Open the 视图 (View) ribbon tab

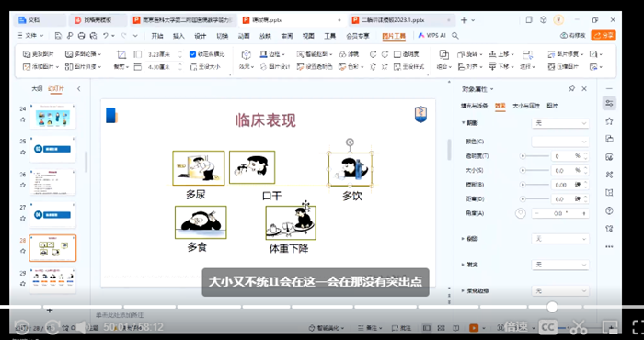click(308, 36)
